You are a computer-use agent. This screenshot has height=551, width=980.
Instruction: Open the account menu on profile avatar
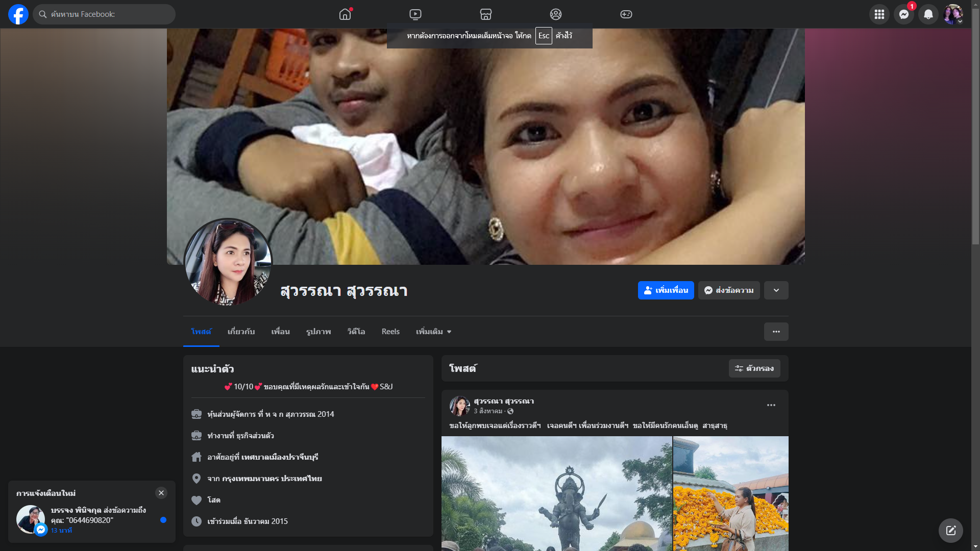[953, 14]
